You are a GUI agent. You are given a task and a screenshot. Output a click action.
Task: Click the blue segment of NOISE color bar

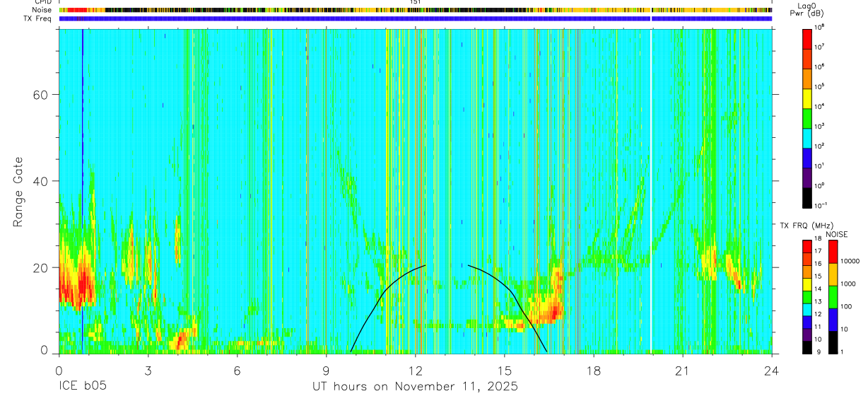[834, 320]
